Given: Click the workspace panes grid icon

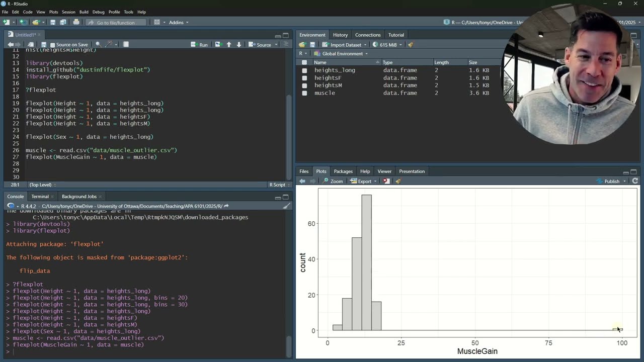Looking at the screenshot, I should tap(157, 22).
